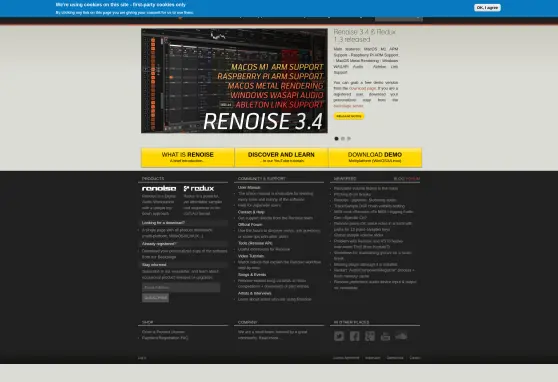Open the Renoise 3.4 & Redux 1.3 released headline
The width and height of the screenshot is (558, 382).
point(365,36)
